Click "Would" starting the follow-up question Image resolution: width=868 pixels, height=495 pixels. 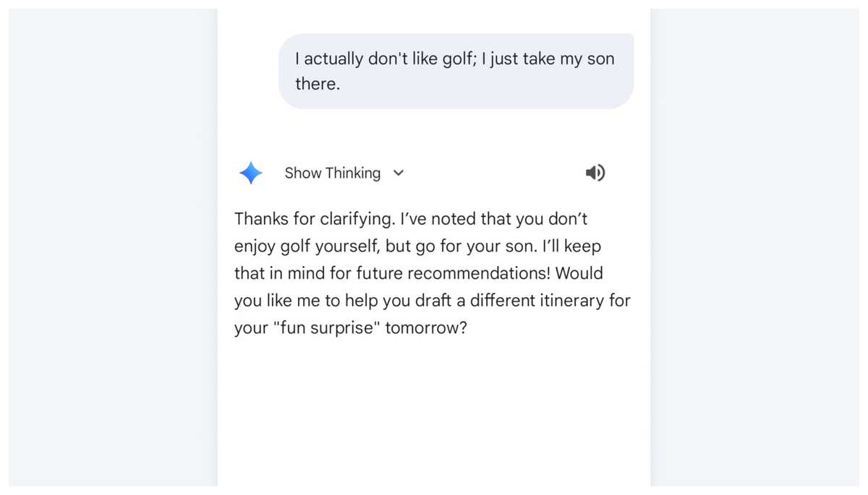tap(579, 273)
